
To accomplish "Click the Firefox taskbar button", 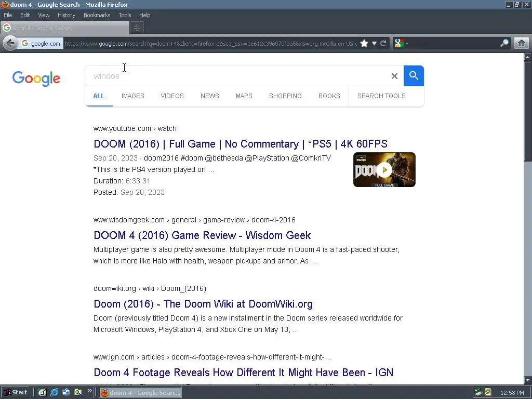I will point(140,393).
